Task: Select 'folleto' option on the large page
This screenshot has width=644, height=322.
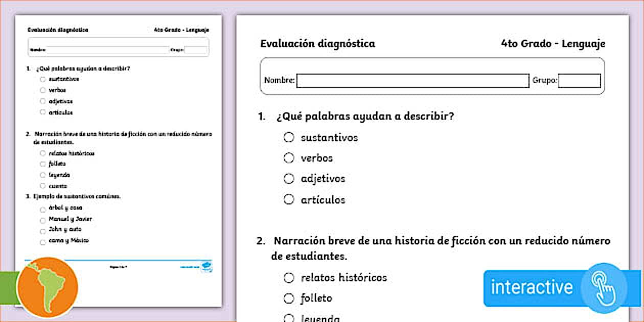Action: click(x=289, y=298)
